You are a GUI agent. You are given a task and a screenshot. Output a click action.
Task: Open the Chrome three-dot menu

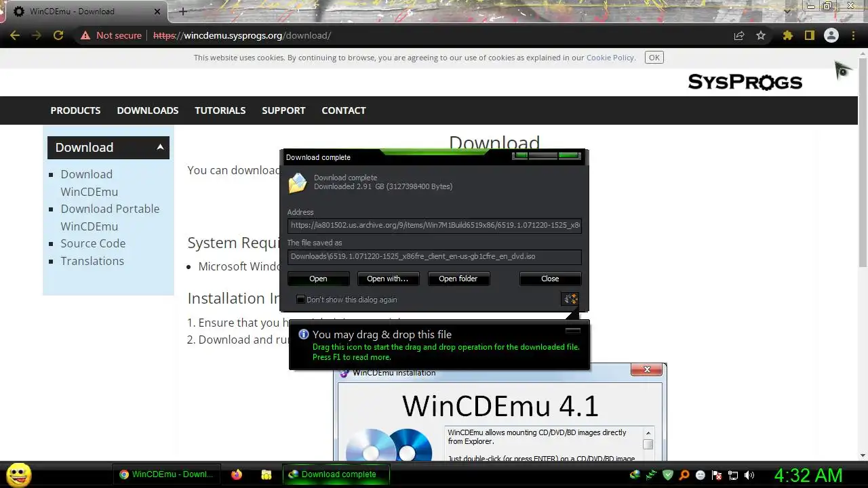[852, 35]
